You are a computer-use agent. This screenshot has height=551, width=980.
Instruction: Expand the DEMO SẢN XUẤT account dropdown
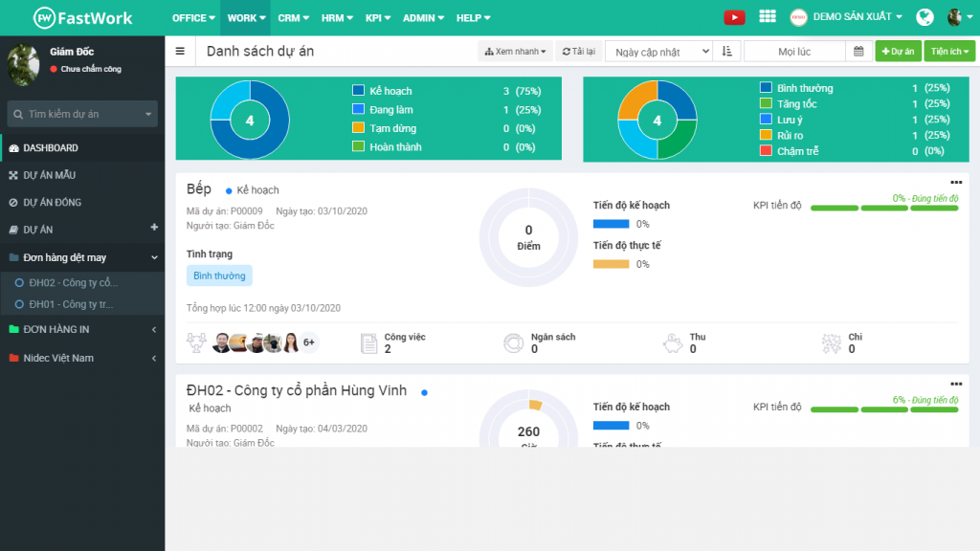pos(857,17)
